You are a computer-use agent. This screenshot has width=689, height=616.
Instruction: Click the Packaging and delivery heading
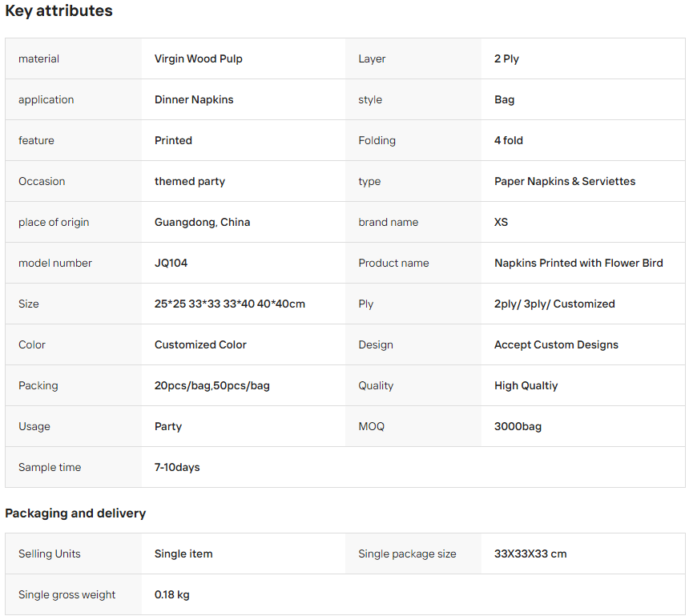point(75,513)
